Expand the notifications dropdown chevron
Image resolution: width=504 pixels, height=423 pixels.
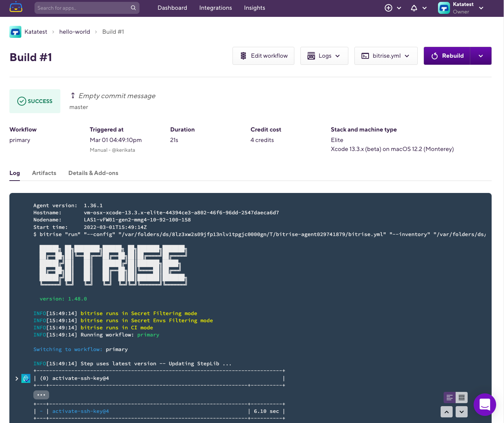(424, 8)
